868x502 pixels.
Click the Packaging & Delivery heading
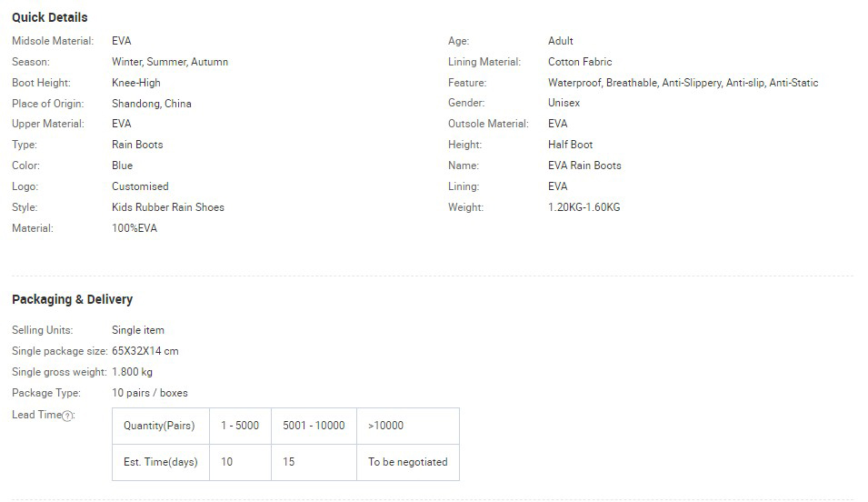coord(72,299)
